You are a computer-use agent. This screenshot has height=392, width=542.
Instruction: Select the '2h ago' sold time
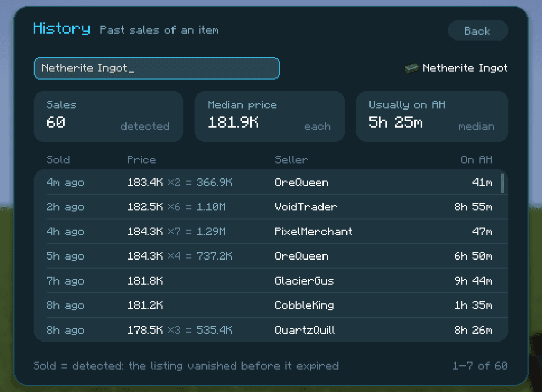(x=65, y=207)
